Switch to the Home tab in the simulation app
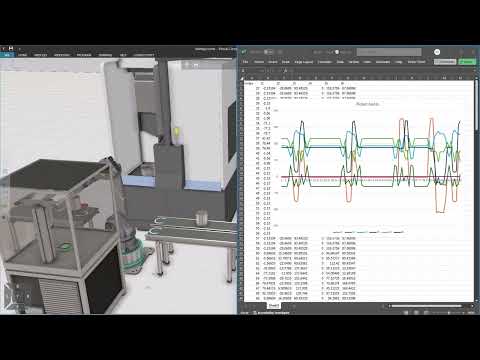The height and width of the screenshot is (360, 480). 23,55
